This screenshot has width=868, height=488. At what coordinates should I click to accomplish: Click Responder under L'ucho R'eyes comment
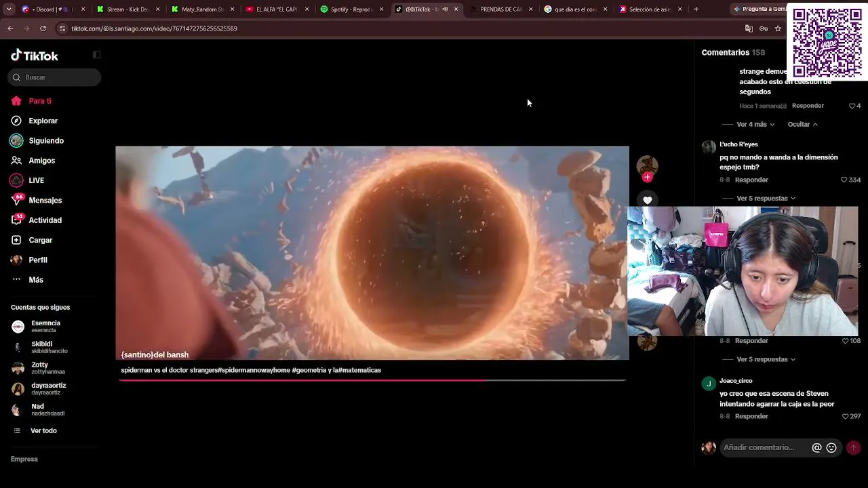click(751, 180)
